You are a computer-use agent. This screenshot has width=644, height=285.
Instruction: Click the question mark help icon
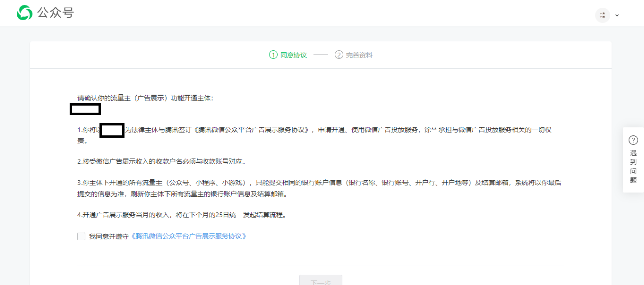[633, 140]
